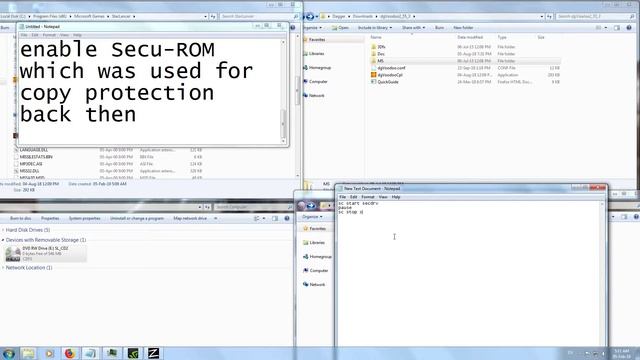
Task: Click search box in StarLancer Explorer window
Action: [260, 16]
